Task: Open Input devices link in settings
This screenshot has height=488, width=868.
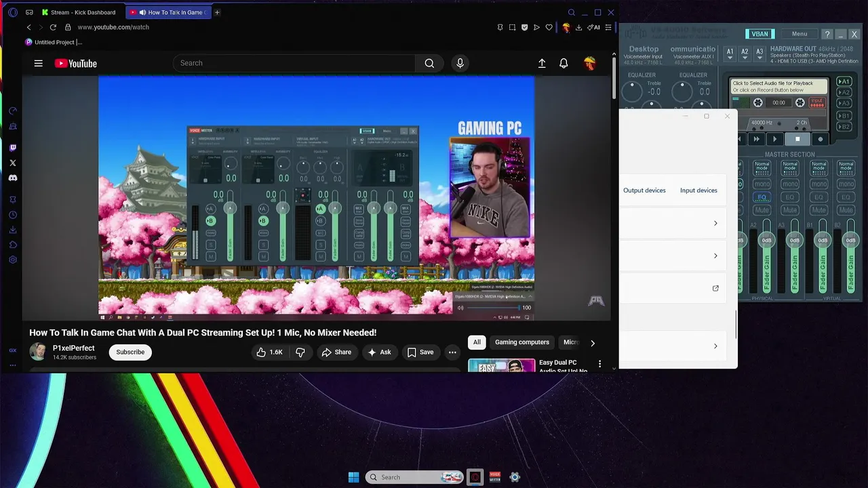Action: point(698,190)
